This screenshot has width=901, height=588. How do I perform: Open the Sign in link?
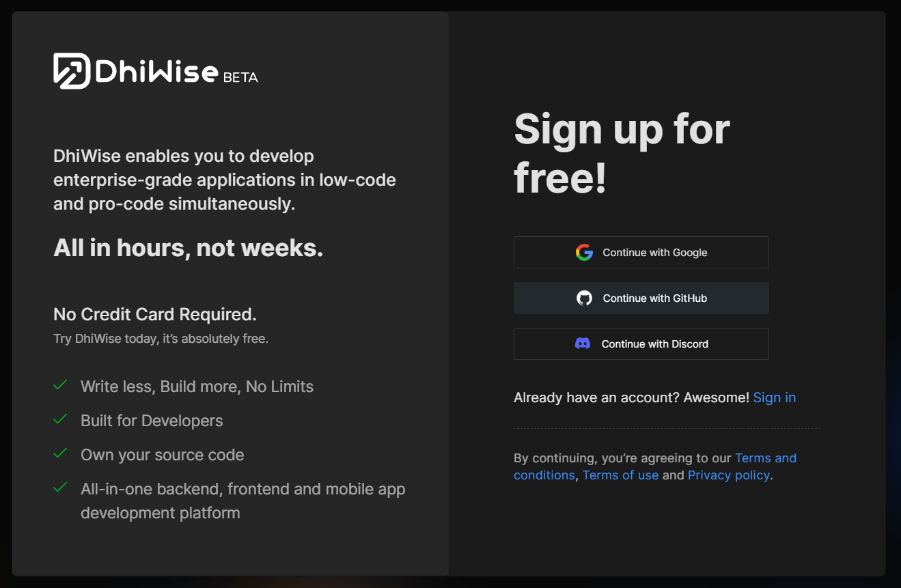[774, 397]
